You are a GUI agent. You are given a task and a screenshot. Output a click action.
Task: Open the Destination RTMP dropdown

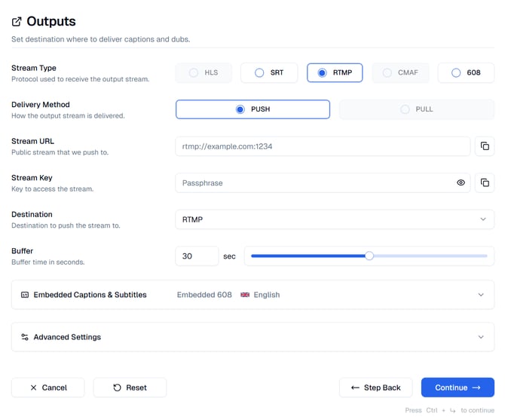(335, 219)
